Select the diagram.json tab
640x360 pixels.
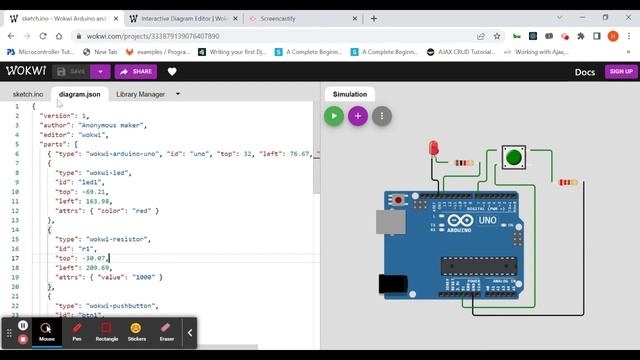tap(80, 94)
